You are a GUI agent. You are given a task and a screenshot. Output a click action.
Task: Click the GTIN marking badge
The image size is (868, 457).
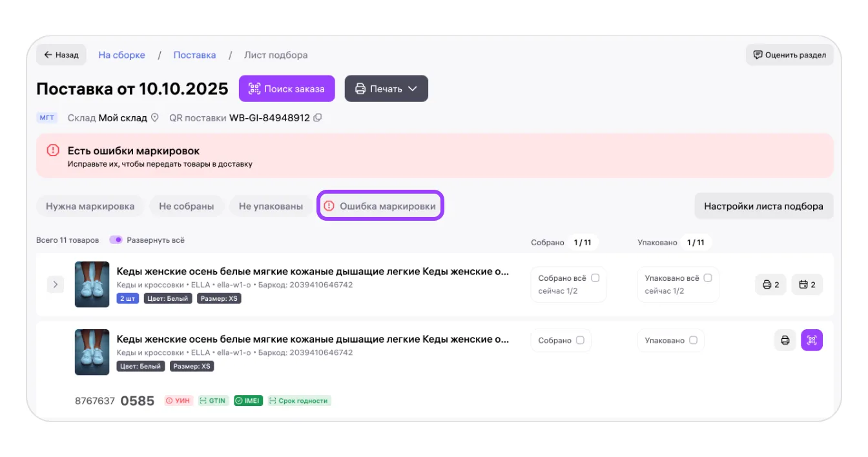tap(213, 401)
